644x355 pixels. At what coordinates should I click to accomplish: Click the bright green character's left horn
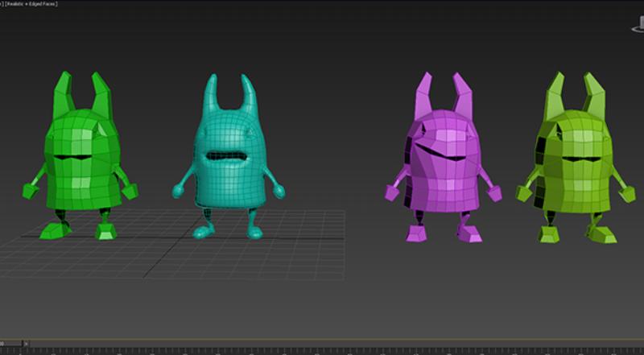pos(63,93)
